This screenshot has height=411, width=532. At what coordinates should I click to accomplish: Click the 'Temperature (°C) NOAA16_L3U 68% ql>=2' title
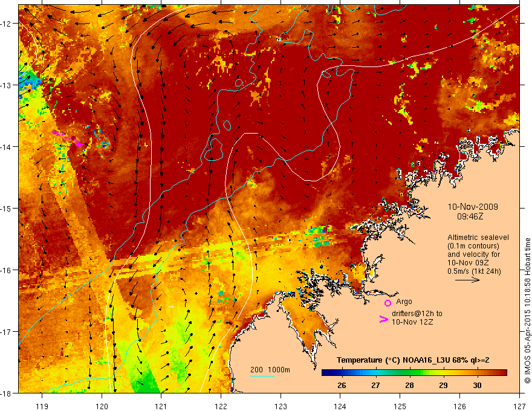pyautogui.click(x=413, y=360)
